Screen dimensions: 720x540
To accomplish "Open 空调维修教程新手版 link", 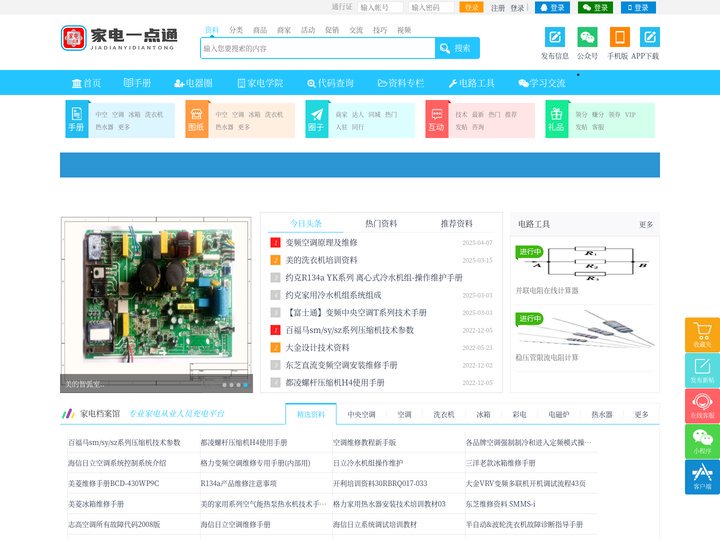I will pyautogui.click(x=365, y=443).
